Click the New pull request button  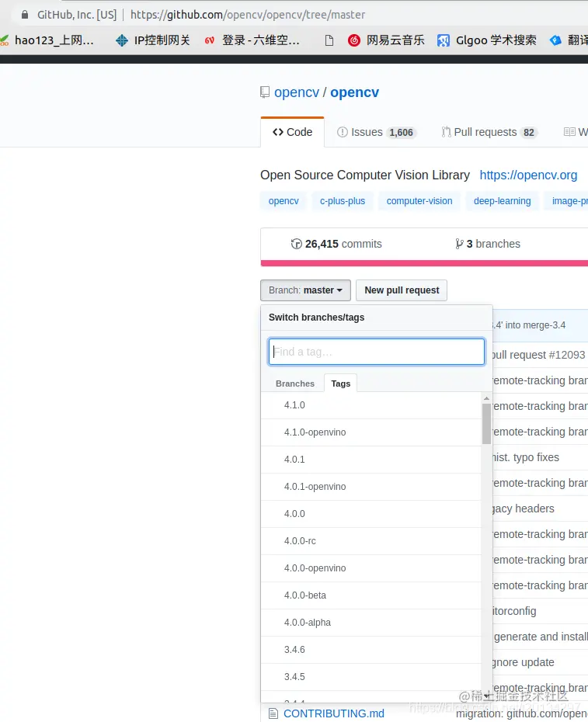click(402, 290)
